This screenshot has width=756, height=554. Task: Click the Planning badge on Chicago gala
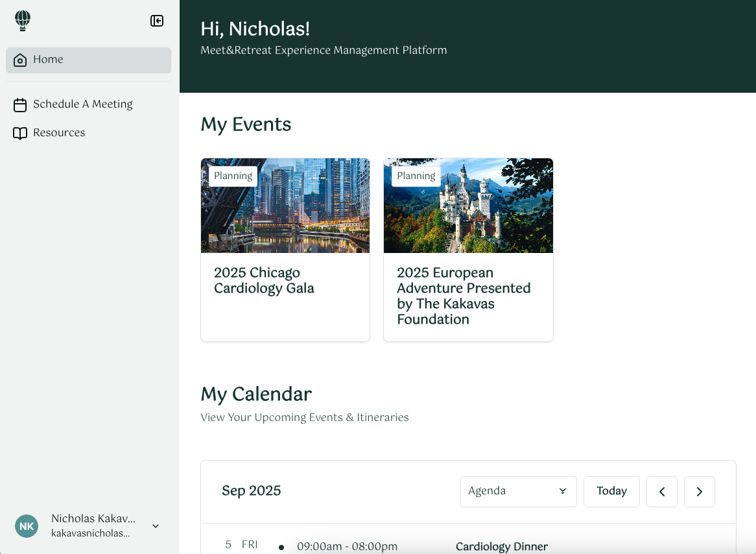[233, 176]
